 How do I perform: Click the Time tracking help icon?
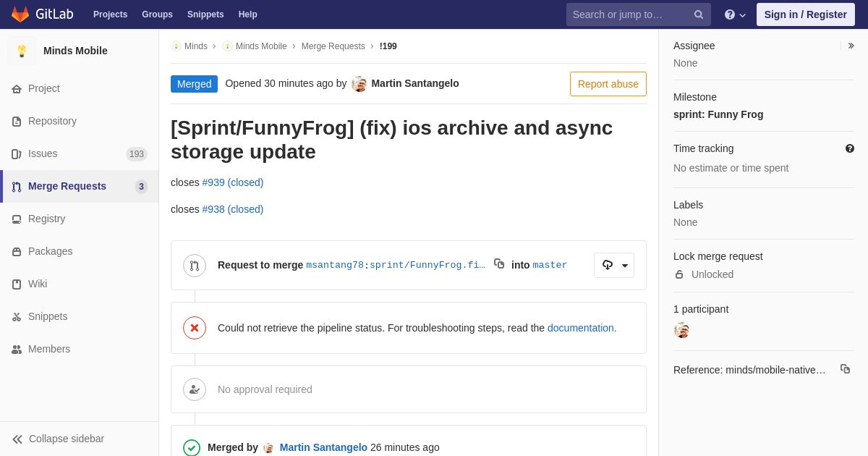pos(850,148)
